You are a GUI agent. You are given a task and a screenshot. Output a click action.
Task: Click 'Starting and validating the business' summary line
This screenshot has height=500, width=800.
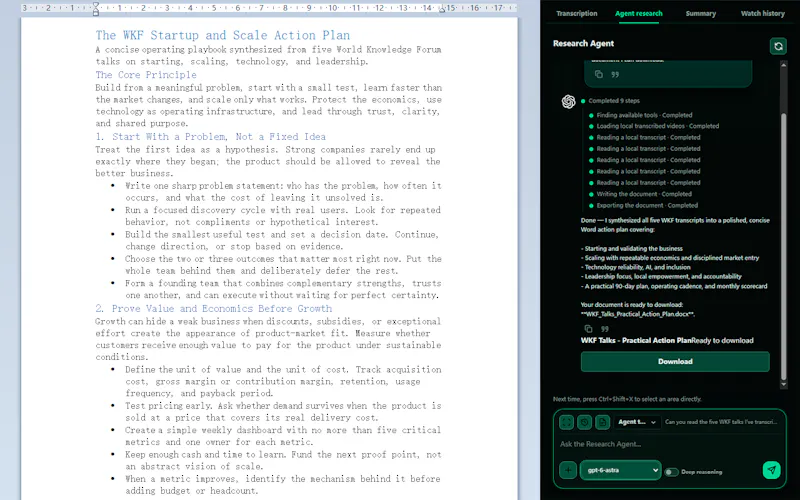pos(634,249)
